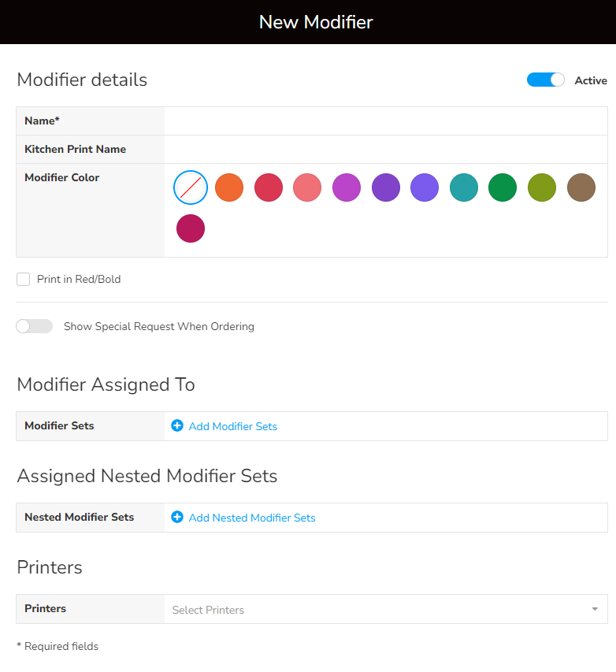Toggle the Active switch off
Viewport: 616px width, 672px height.
(x=546, y=80)
